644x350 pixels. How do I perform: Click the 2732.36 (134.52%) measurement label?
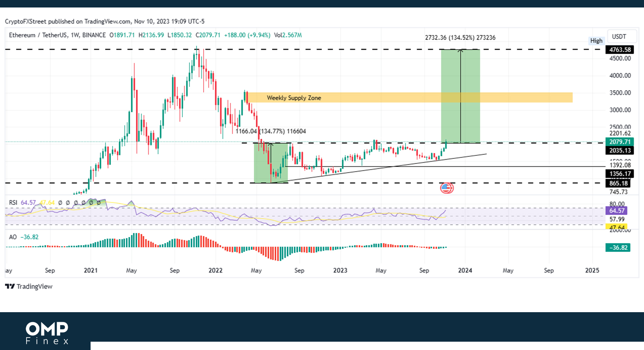click(x=460, y=37)
